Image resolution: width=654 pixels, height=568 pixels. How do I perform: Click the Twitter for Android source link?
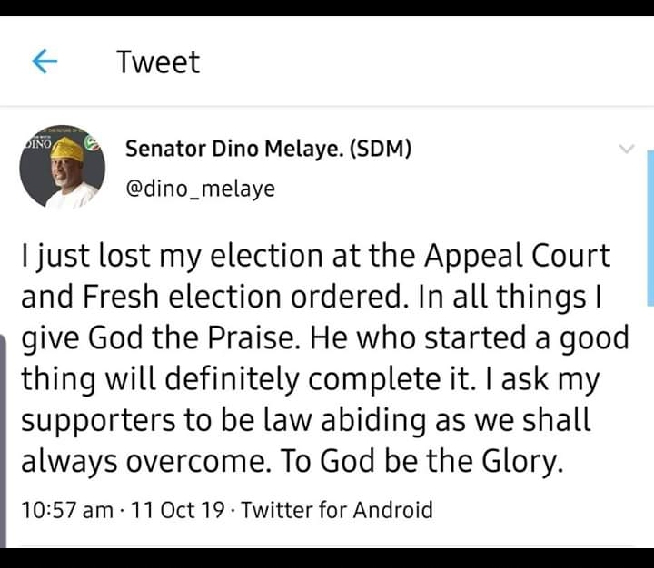[x=337, y=510]
